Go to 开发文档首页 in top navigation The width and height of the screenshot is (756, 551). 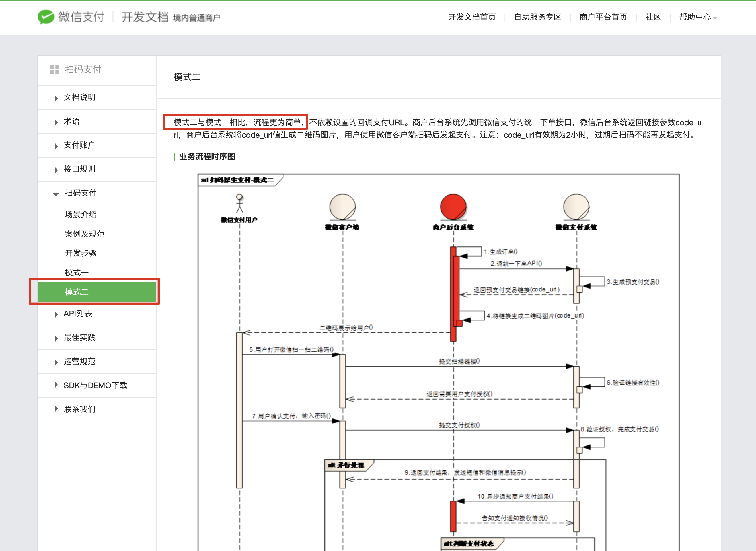pyautogui.click(x=472, y=17)
